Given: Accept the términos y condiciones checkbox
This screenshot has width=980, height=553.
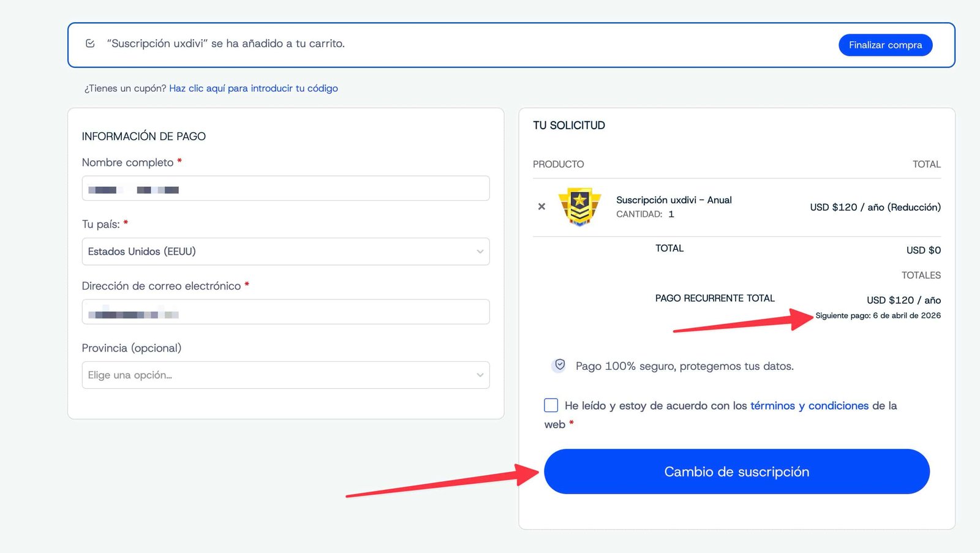Looking at the screenshot, I should [x=551, y=405].
